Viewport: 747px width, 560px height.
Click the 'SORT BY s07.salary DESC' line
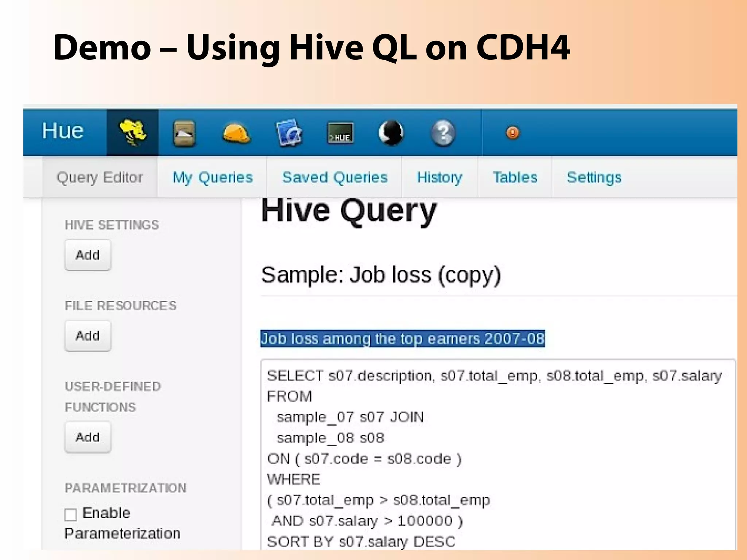click(x=361, y=542)
